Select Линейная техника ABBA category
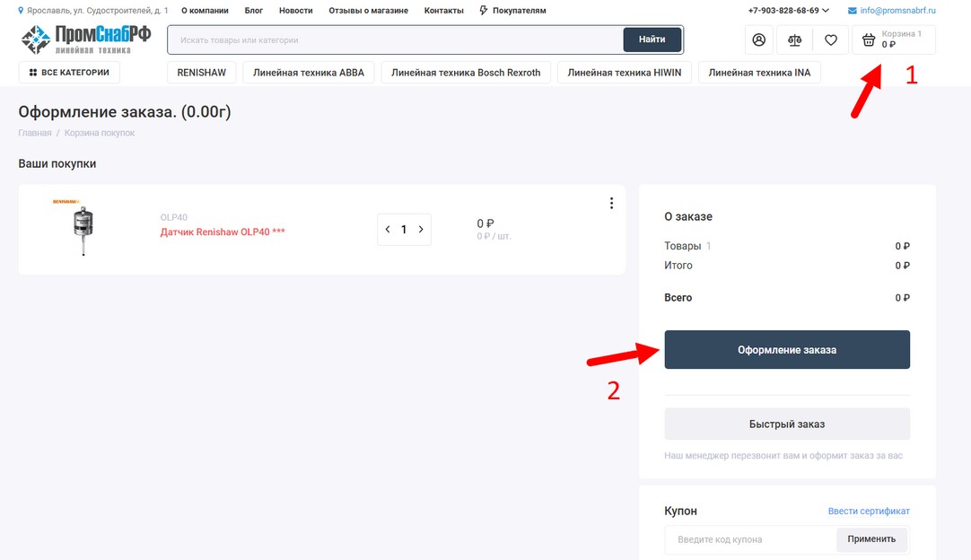971x560 pixels. click(309, 73)
